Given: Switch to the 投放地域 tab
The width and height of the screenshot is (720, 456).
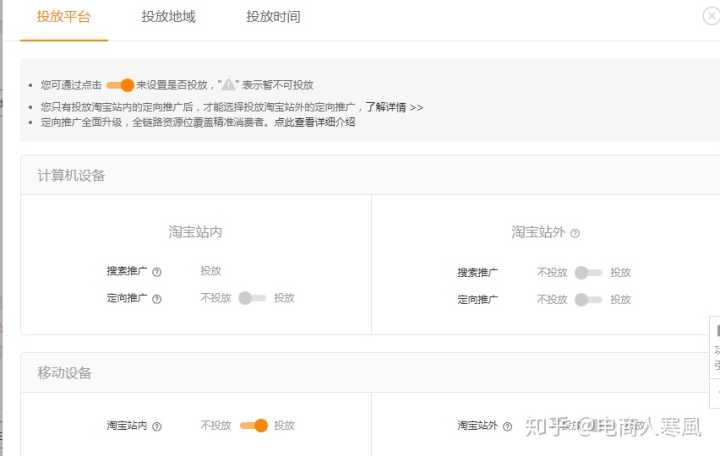Looking at the screenshot, I should coord(168,17).
